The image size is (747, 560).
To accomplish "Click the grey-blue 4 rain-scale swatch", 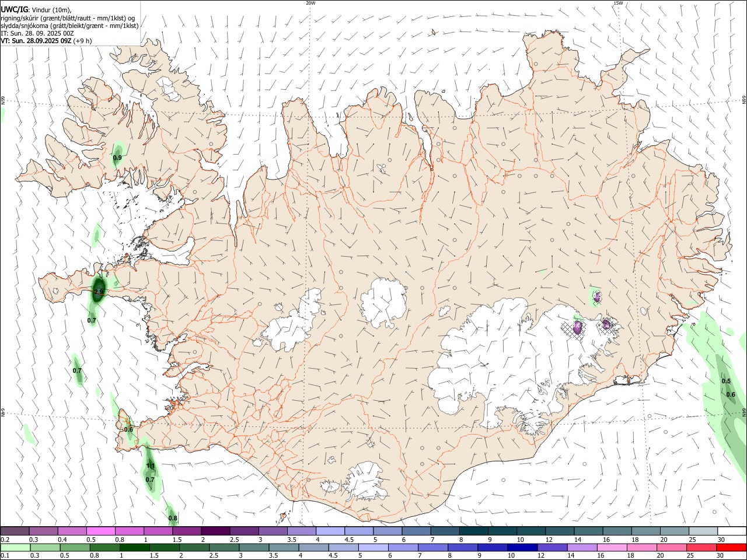I will pos(313,547).
